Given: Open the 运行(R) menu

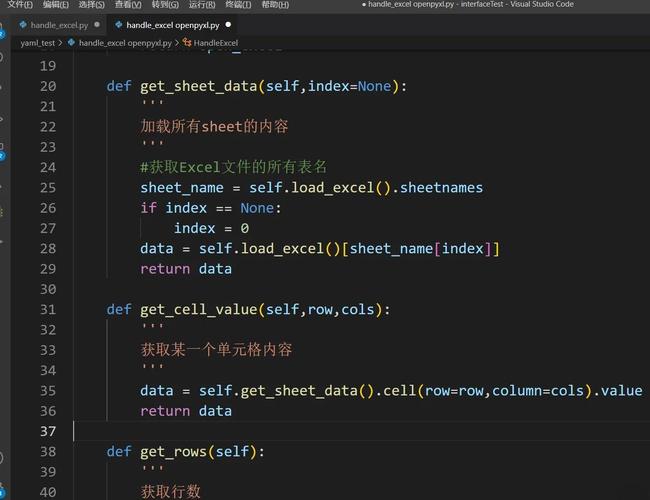Looking at the screenshot, I should 202,5.
